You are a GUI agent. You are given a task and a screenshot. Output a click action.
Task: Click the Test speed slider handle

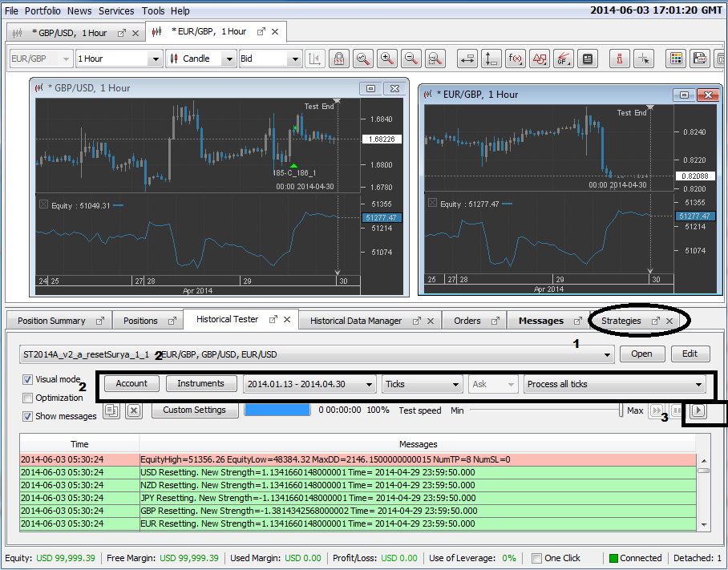tap(621, 410)
